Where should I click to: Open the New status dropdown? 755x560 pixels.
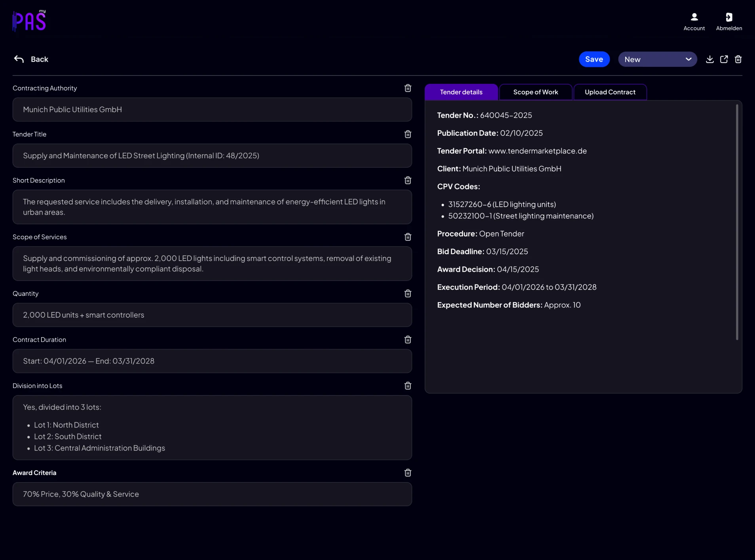coord(657,59)
